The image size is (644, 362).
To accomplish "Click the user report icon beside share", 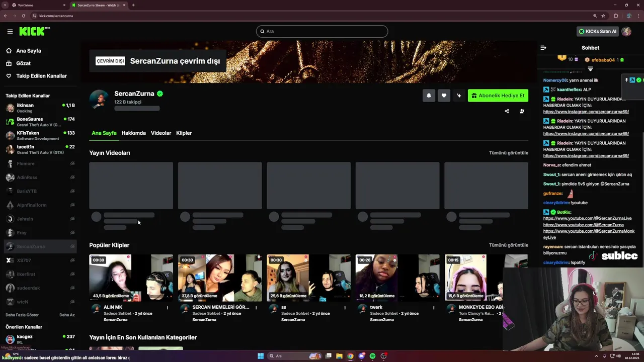I will [x=522, y=111].
